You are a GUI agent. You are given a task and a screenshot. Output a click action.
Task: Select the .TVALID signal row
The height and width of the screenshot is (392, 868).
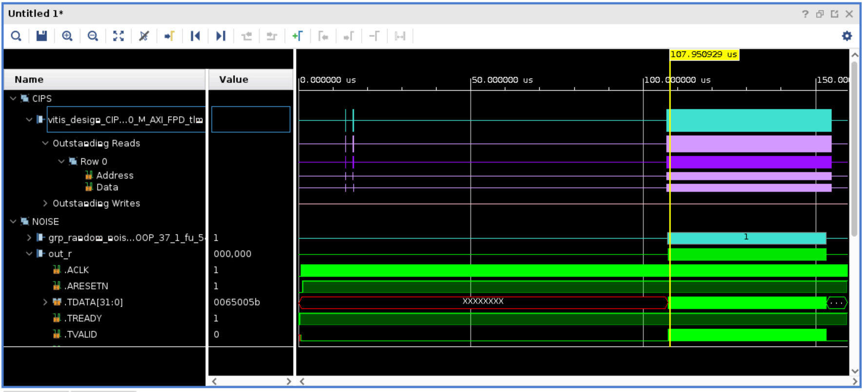pos(81,334)
